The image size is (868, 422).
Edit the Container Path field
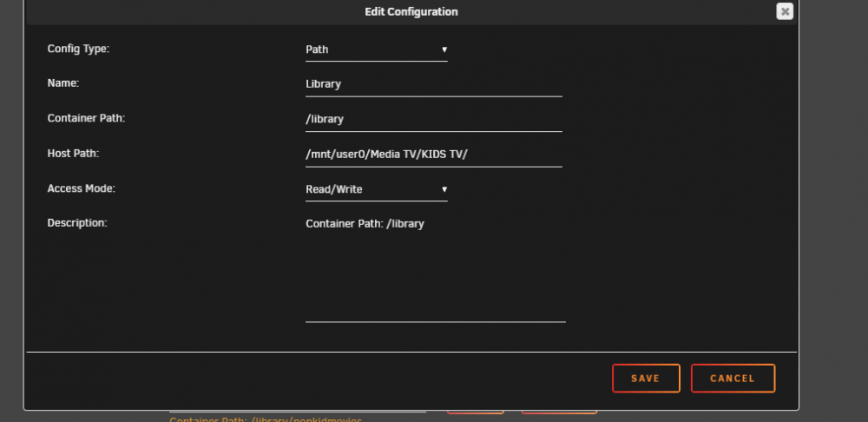(x=433, y=120)
